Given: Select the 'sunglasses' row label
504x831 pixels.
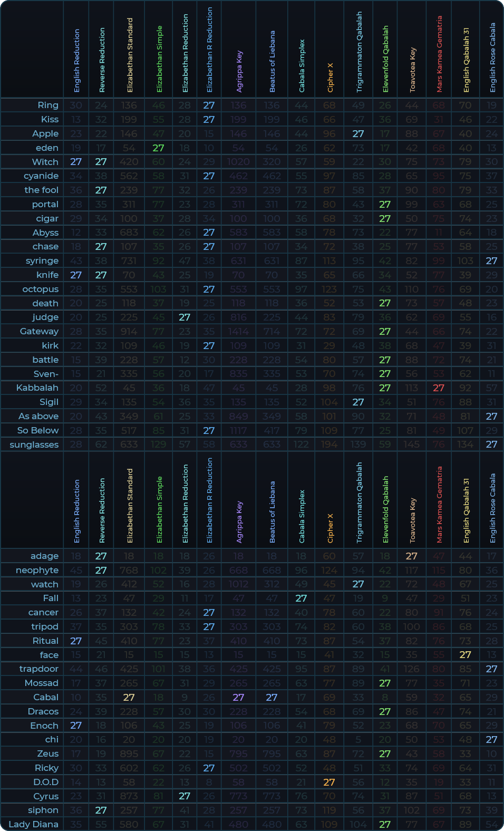Looking at the screenshot, I should [34, 445].
